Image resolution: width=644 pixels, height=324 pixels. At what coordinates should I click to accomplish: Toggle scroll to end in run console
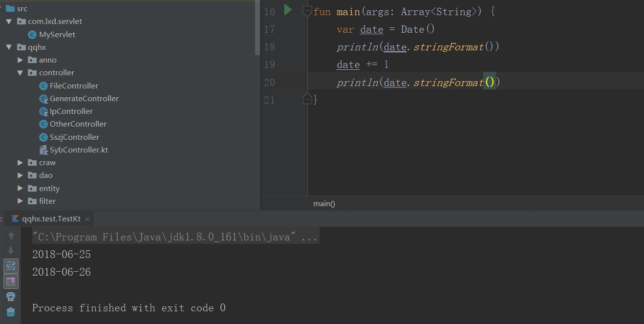coord(11,281)
